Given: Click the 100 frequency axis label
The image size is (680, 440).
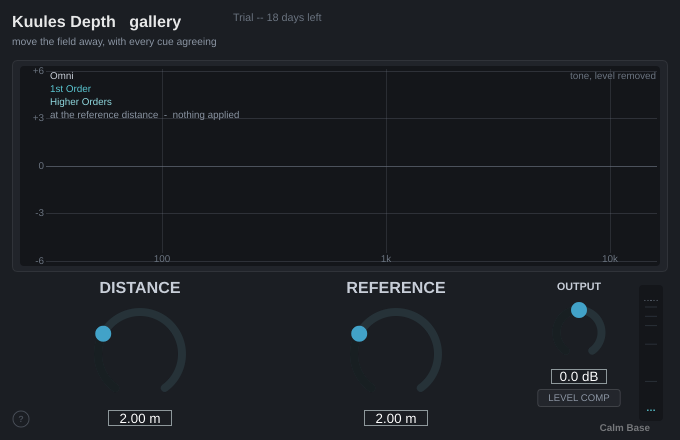Looking at the screenshot, I should click(162, 259).
